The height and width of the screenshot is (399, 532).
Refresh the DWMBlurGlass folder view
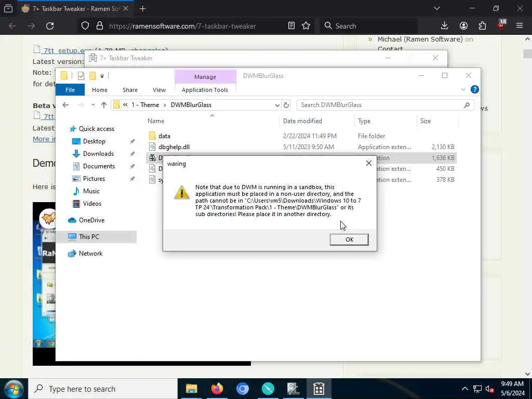tap(286, 105)
